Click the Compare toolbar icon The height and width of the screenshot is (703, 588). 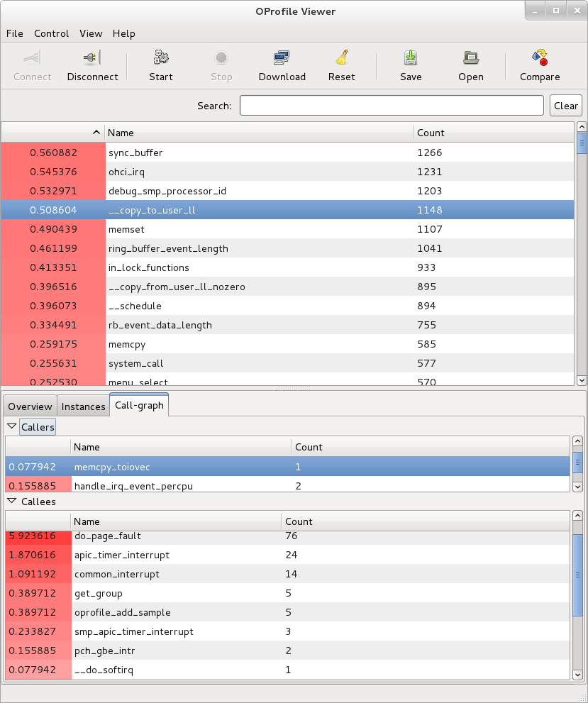point(539,58)
